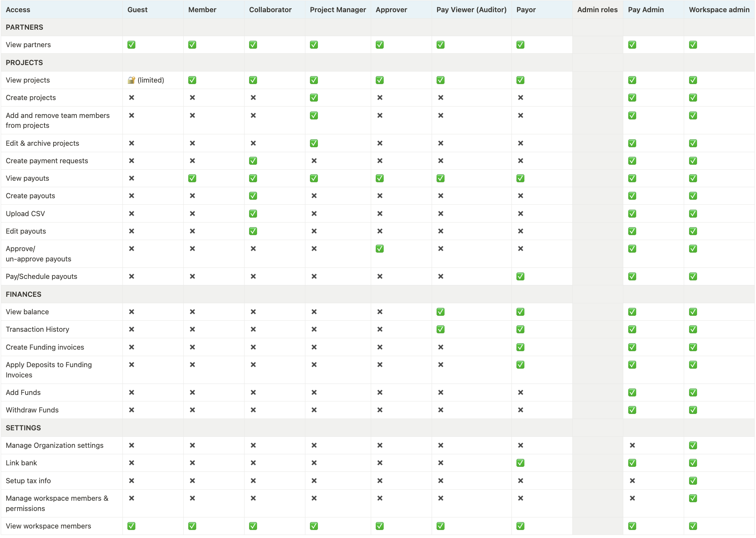Screen dimensions: 756x538
Task: Click Pay Admin's check for Add Funds
Action: [x=632, y=393]
